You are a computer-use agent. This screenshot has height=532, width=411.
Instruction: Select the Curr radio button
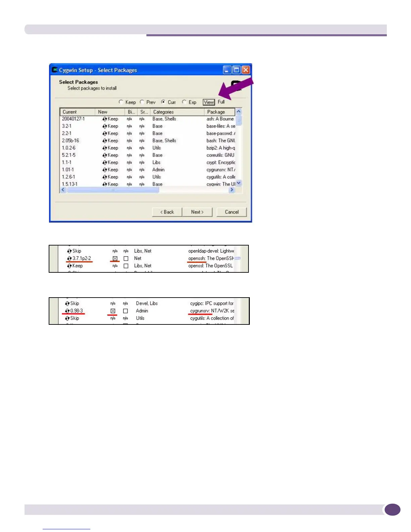tap(163, 102)
